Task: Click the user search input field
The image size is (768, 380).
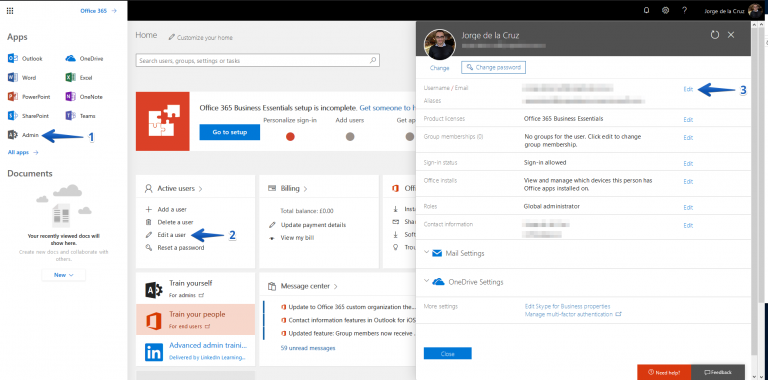Action: pos(258,61)
